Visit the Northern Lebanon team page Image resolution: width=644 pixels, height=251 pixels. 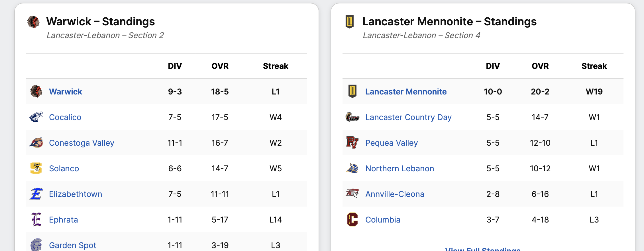400,168
